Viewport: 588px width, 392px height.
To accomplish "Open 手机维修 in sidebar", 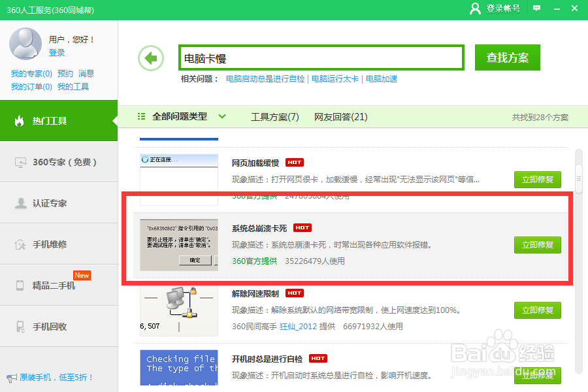I will pyautogui.click(x=59, y=244).
